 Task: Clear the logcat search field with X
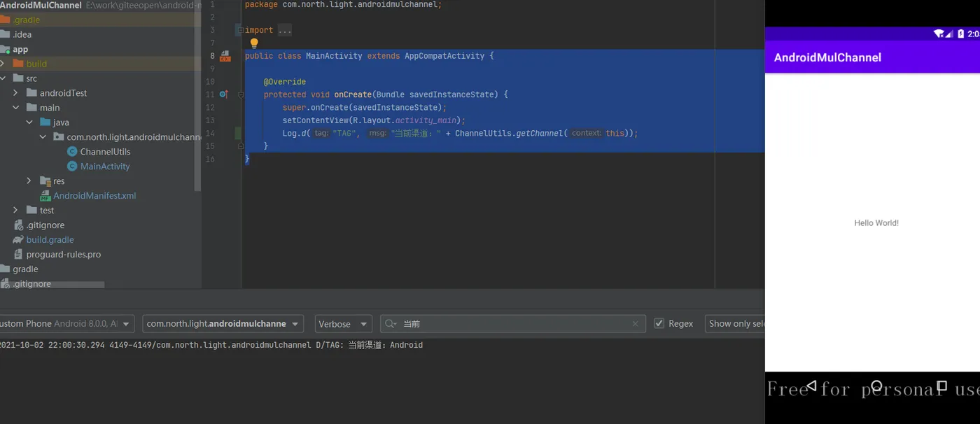coord(636,324)
